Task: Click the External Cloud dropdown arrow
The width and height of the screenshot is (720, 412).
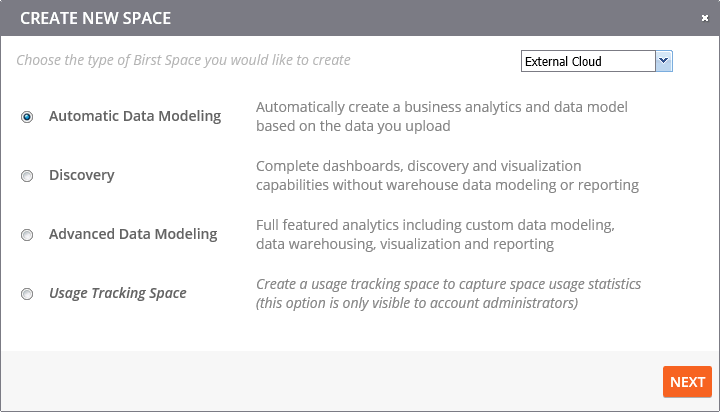Action: tap(663, 61)
